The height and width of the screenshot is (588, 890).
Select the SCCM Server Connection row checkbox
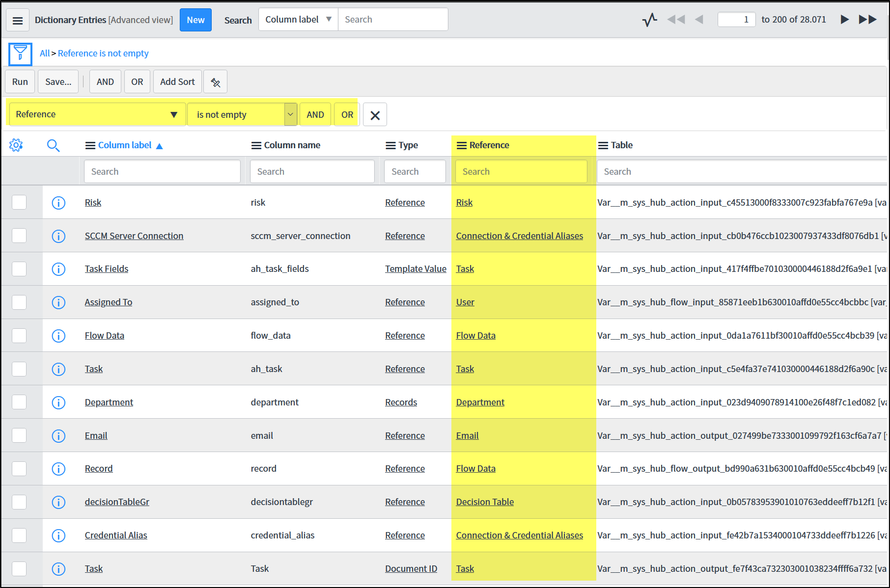click(x=19, y=236)
